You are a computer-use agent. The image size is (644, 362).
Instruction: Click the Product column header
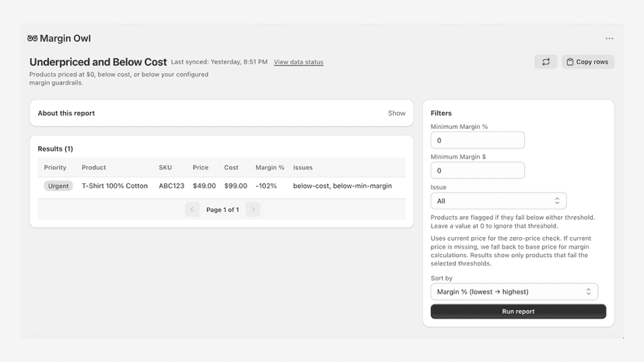93,168
